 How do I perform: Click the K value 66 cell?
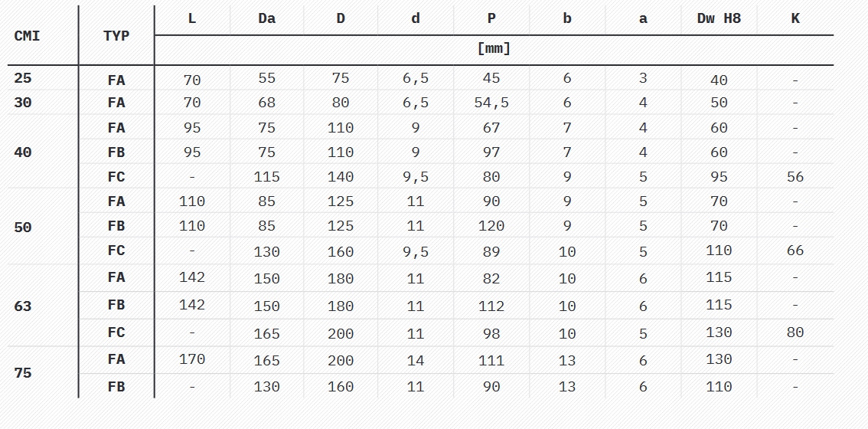pyautogui.click(x=795, y=251)
